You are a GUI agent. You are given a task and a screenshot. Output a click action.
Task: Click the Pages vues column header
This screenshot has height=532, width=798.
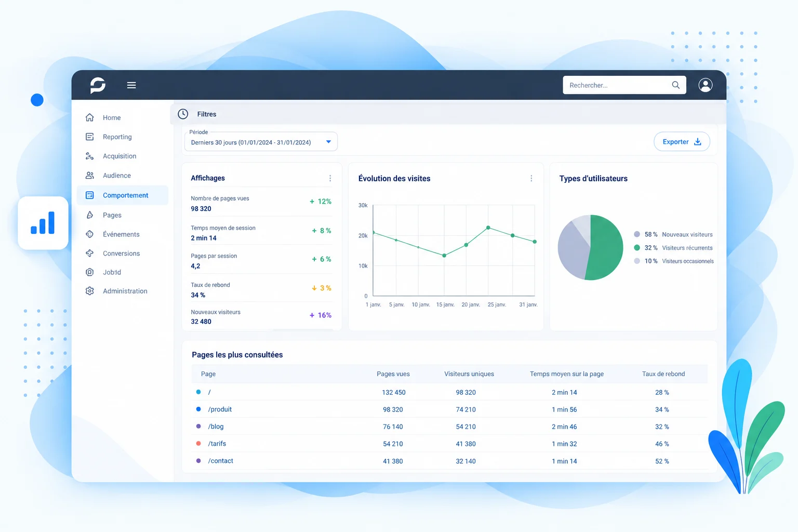[x=393, y=374]
